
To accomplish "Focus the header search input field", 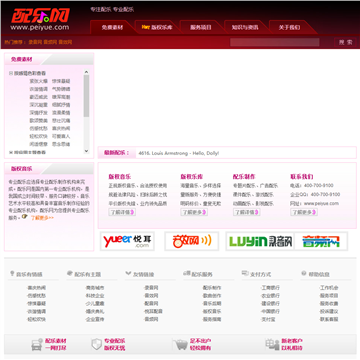I will pyautogui.click(x=275, y=42).
